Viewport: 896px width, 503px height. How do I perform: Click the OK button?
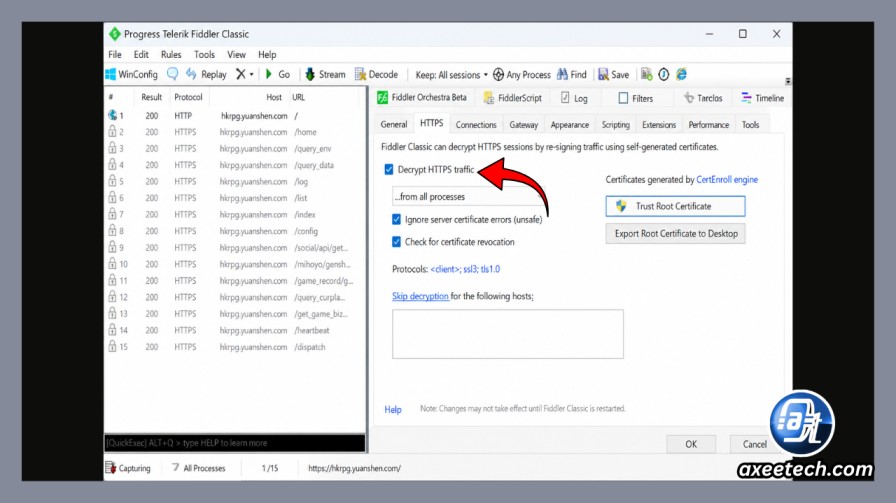click(691, 444)
